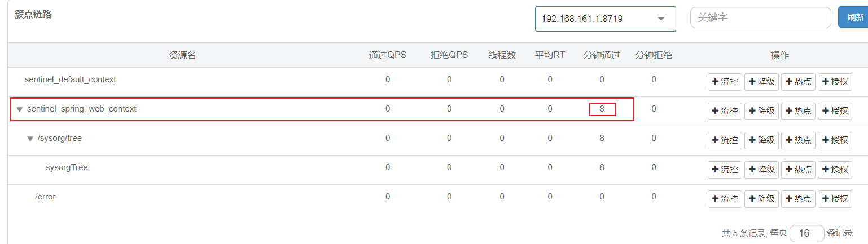The height and width of the screenshot is (244, 868).
Task: Add authority rule for sentinel_spring_web_context
Action: (x=835, y=111)
